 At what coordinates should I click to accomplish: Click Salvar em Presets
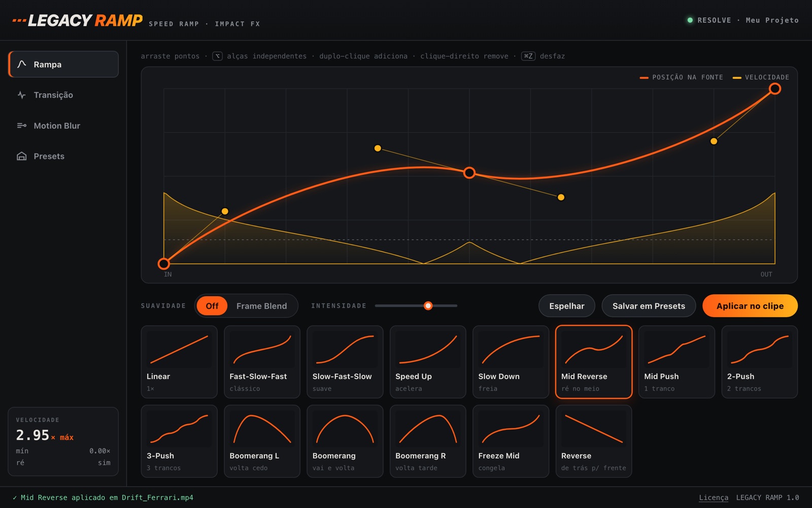[x=649, y=306]
